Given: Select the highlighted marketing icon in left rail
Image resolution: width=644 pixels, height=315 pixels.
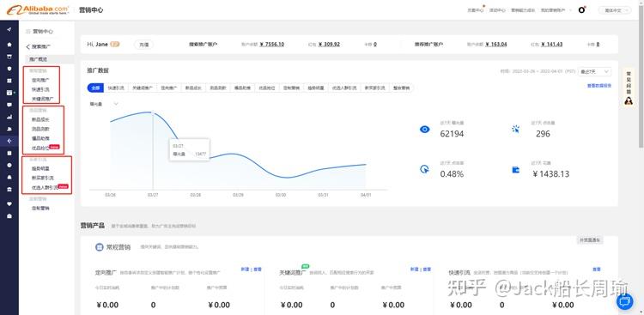Looking at the screenshot, I should (x=9, y=141).
